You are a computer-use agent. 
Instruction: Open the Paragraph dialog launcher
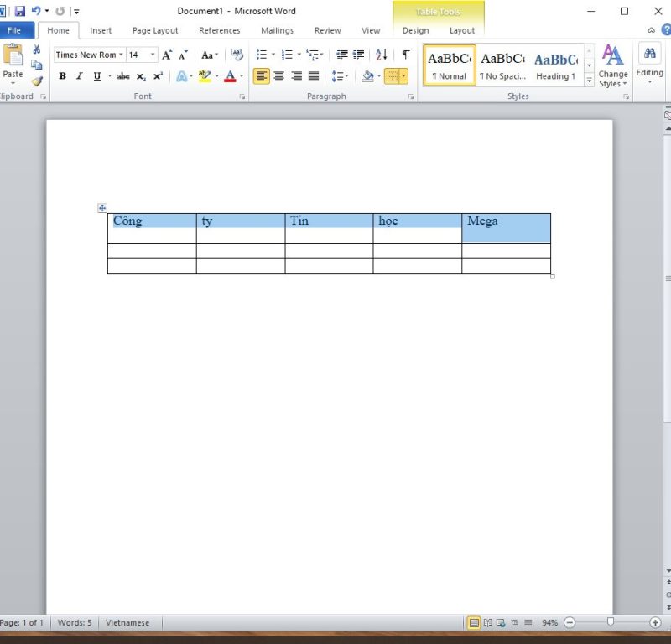(411, 96)
